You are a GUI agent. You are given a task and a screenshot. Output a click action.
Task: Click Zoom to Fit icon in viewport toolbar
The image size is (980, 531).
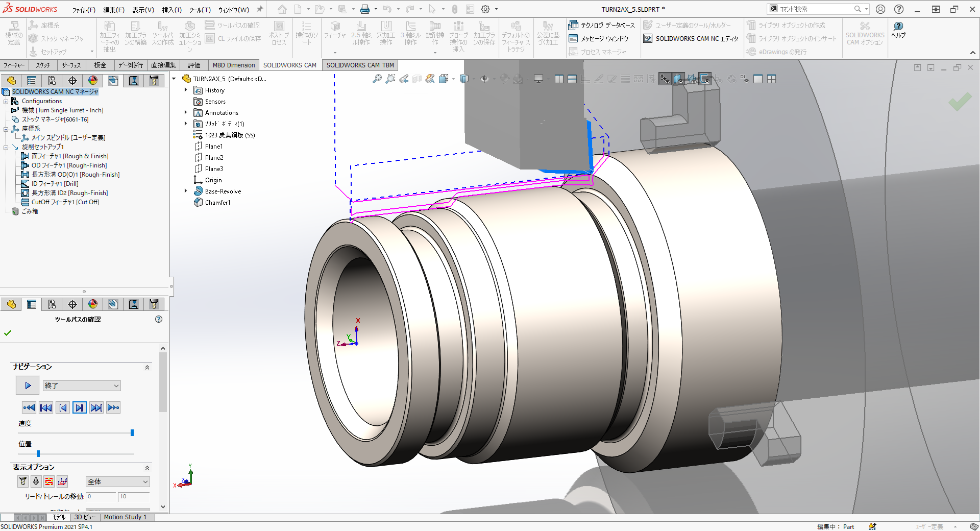point(377,79)
